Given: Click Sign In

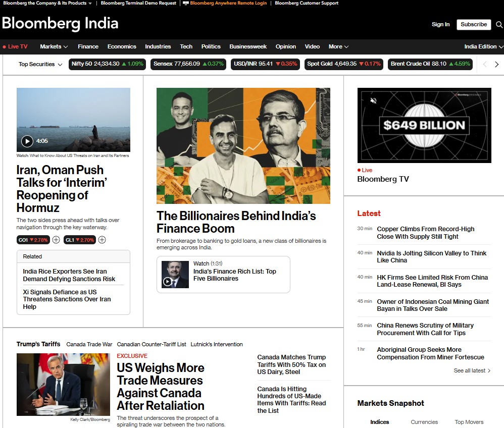Looking at the screenshot, I should click(440, 24).
